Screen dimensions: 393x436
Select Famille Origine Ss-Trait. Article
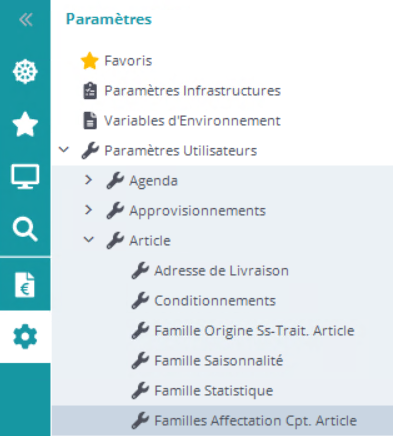pyautogui.click(x=254, y=331)
